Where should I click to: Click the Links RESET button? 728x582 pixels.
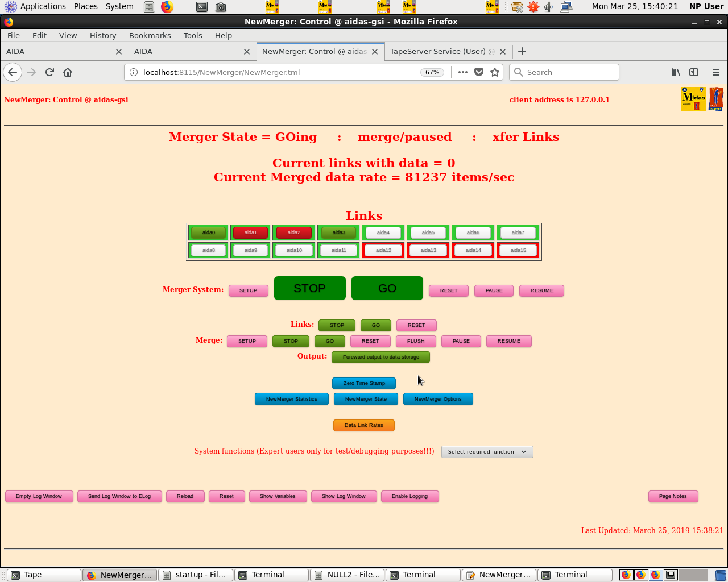point(416,325)
